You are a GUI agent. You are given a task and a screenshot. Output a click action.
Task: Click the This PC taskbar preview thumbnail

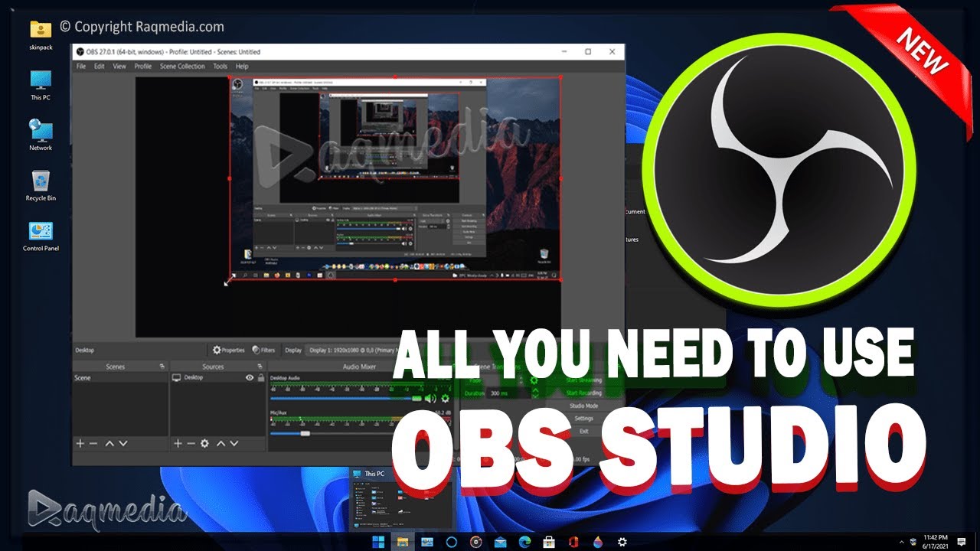click(x=402, y=500)
